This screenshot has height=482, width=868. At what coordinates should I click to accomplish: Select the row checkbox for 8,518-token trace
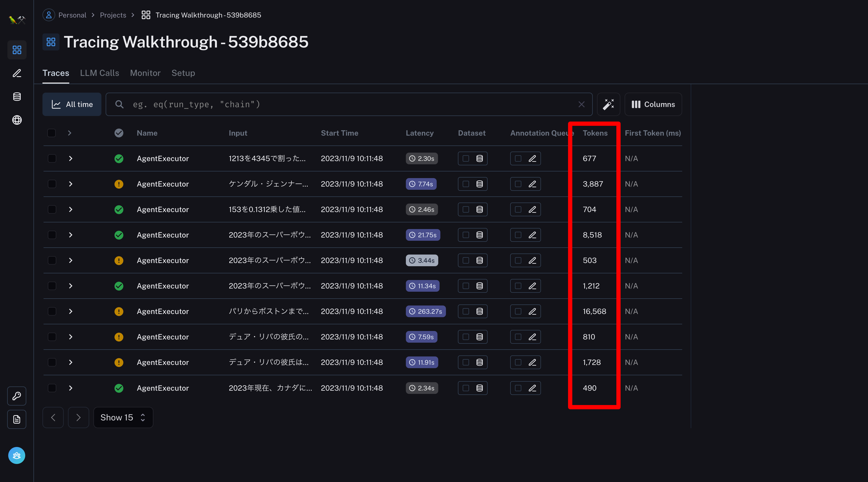51,235
